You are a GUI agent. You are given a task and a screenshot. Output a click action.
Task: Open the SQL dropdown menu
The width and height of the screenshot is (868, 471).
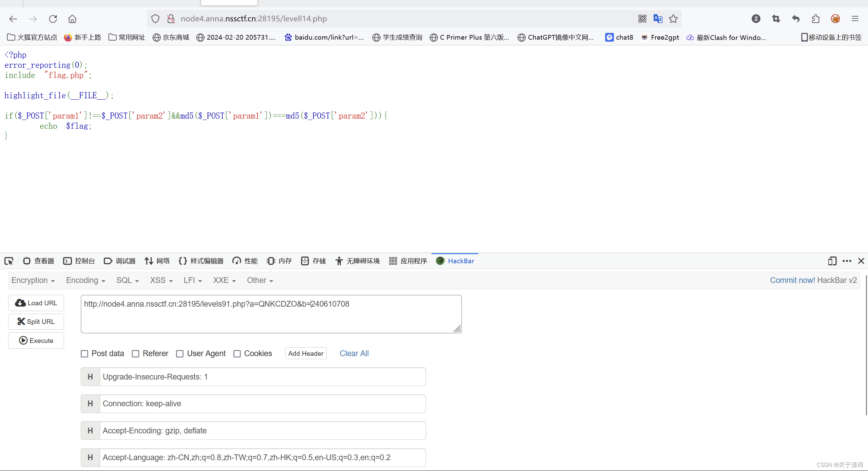click(x=128, y=280)
